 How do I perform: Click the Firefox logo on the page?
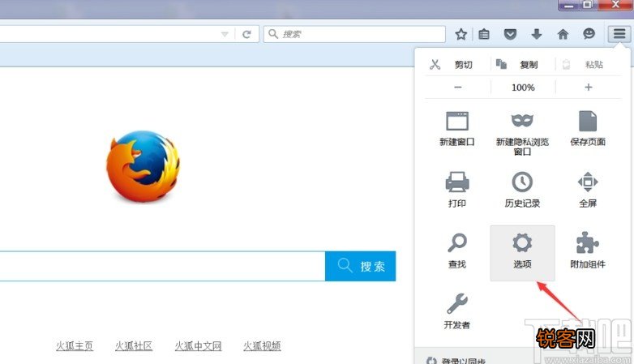tap(143, 166)
